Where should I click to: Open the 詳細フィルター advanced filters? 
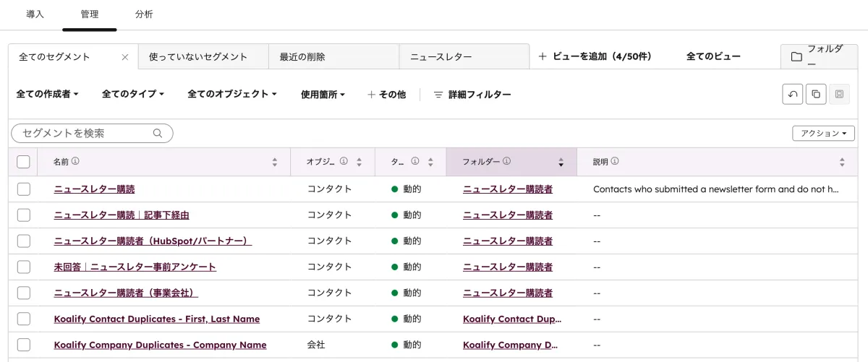472,95
